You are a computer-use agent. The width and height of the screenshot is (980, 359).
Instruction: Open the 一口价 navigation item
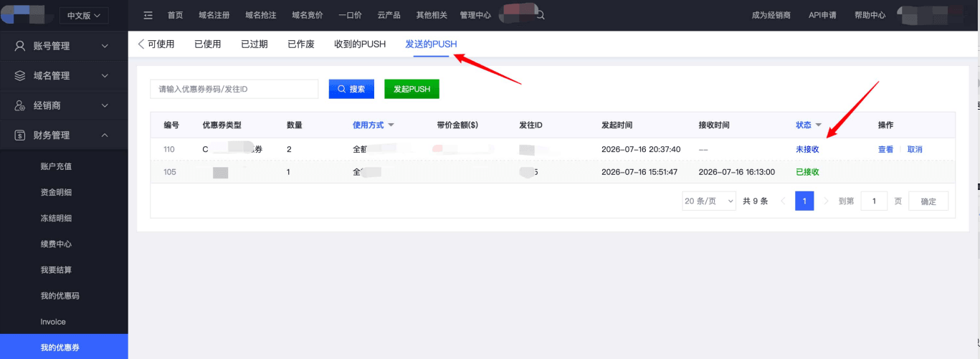point(350,15)
